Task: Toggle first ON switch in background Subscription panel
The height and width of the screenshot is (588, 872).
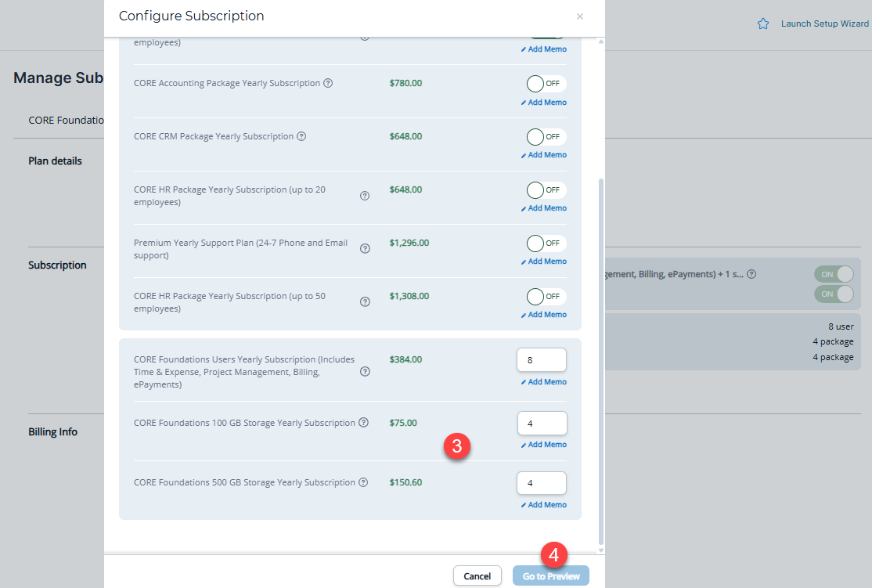Action: (x=834, y=274)
